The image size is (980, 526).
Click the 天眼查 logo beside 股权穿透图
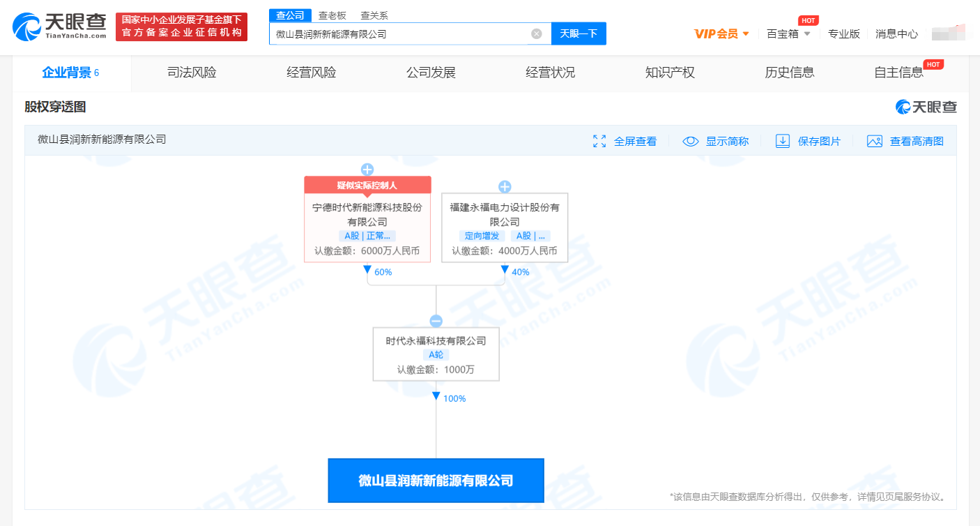coord(926,107)
